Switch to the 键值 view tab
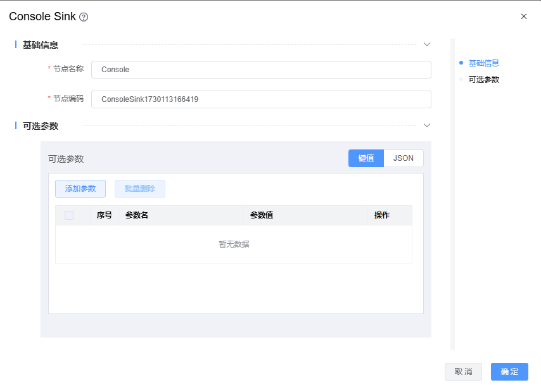Viewport: 541px width, 392px height. [366, 158]
